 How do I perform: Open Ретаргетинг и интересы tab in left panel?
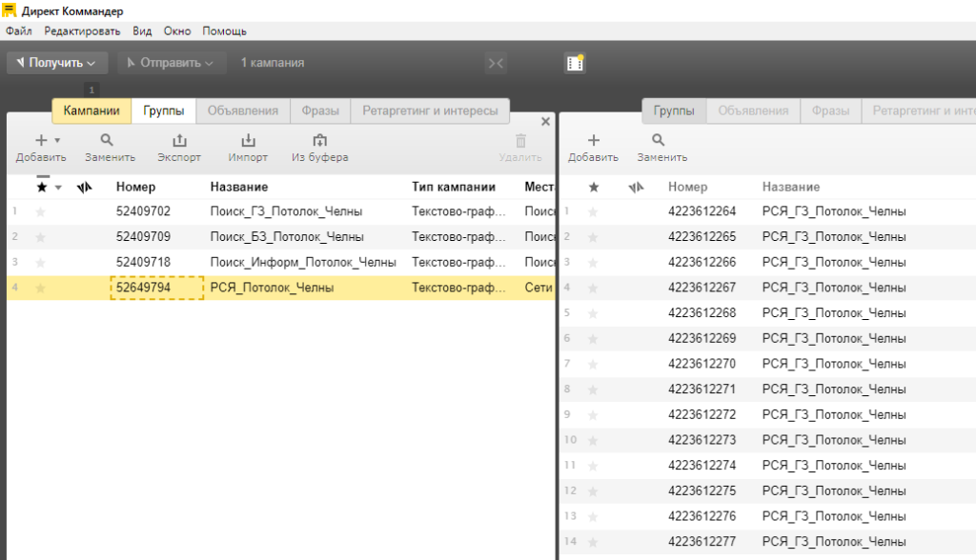(x=430, y=110)
